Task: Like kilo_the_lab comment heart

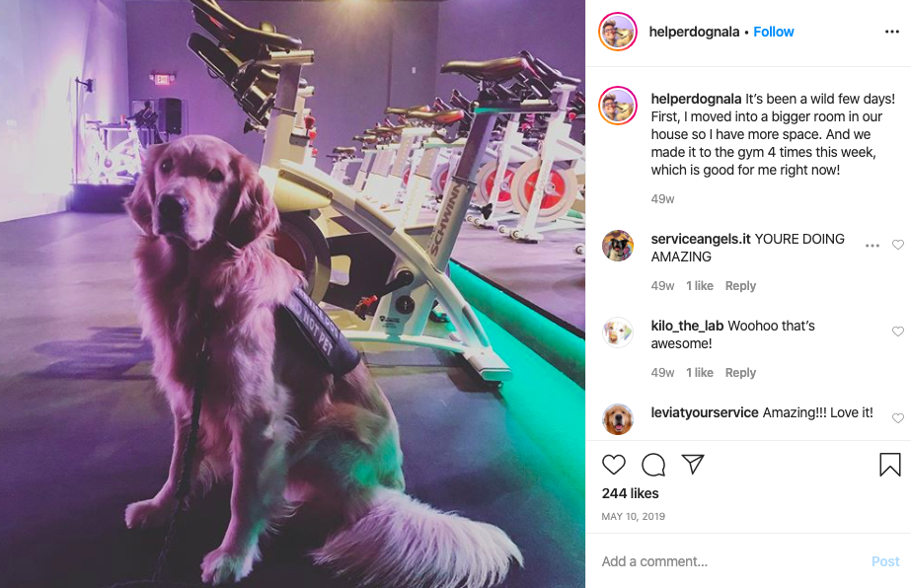Action: [x=897, y=331]
